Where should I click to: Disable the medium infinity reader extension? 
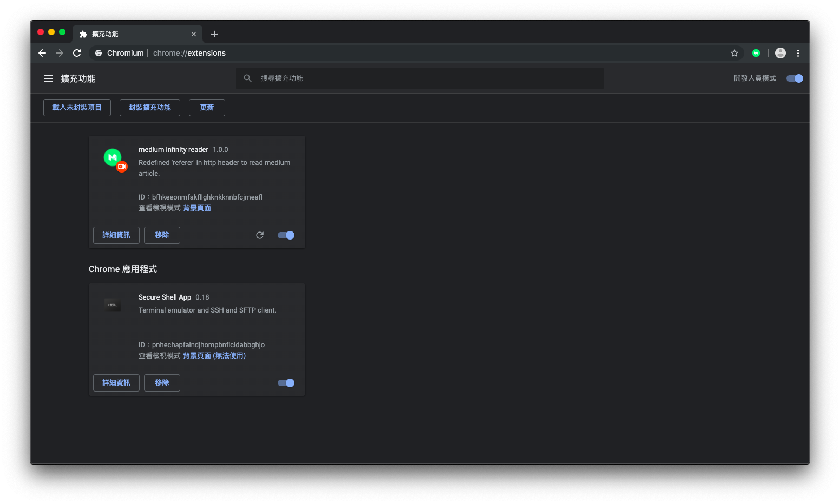pos(286,235)
